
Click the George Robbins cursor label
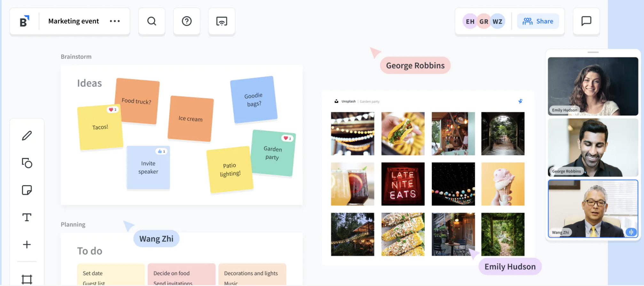point(415,66)
